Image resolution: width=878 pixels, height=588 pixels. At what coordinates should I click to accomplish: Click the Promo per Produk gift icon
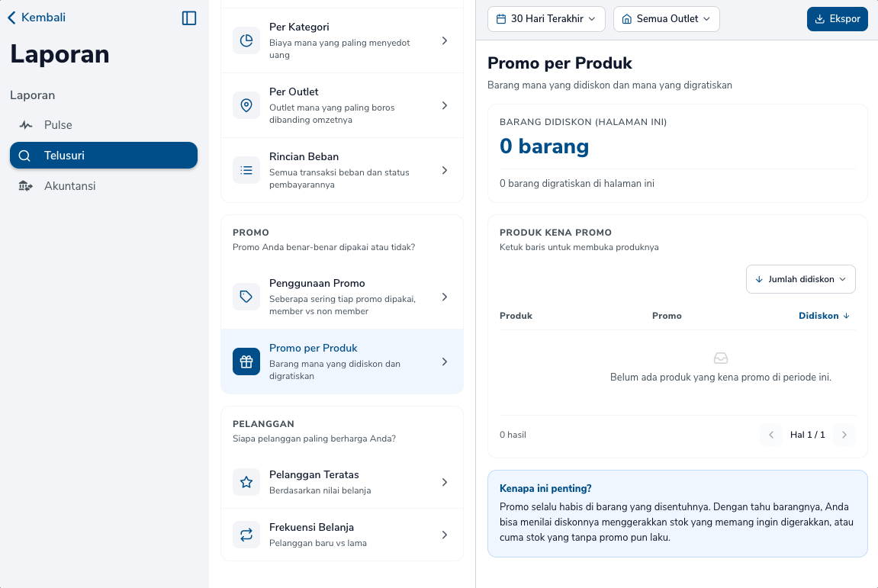(246, 361)
